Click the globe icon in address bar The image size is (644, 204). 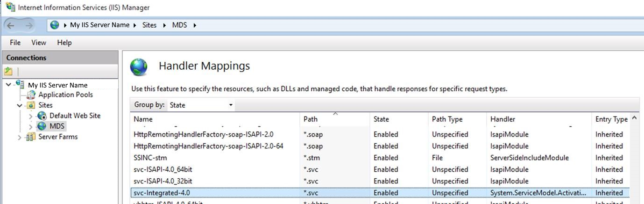click(x=55, y=25)
